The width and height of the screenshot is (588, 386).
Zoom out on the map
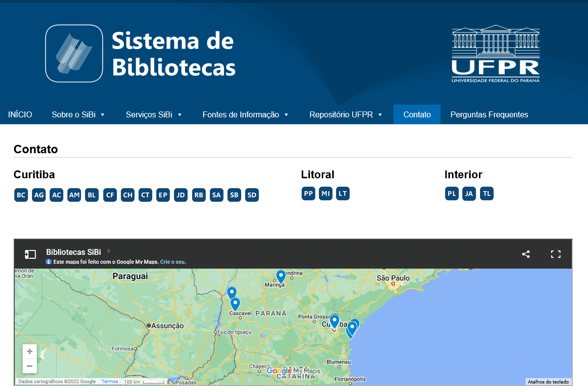click(x=29, y=366)
